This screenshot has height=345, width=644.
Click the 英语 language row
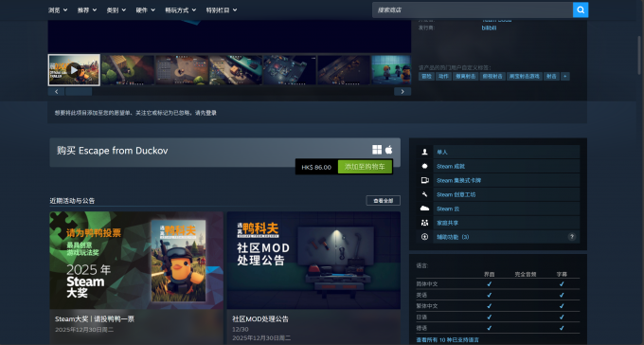pos(498,295)
